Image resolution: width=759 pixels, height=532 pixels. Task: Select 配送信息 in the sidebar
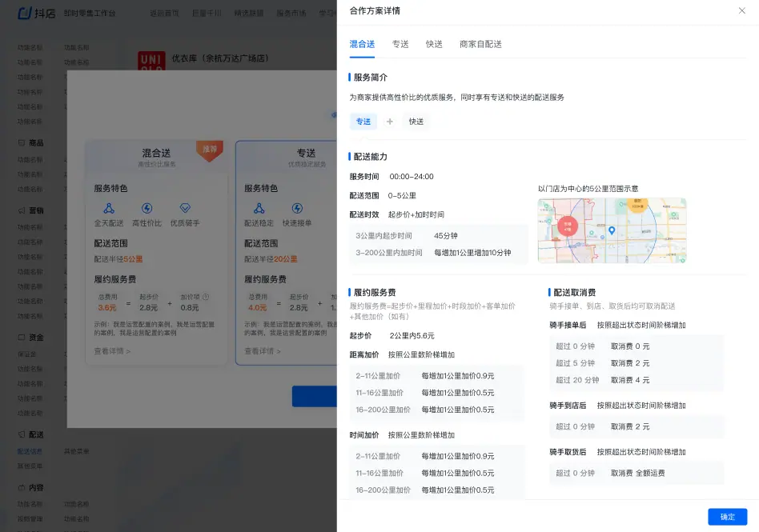coord(30,451)
